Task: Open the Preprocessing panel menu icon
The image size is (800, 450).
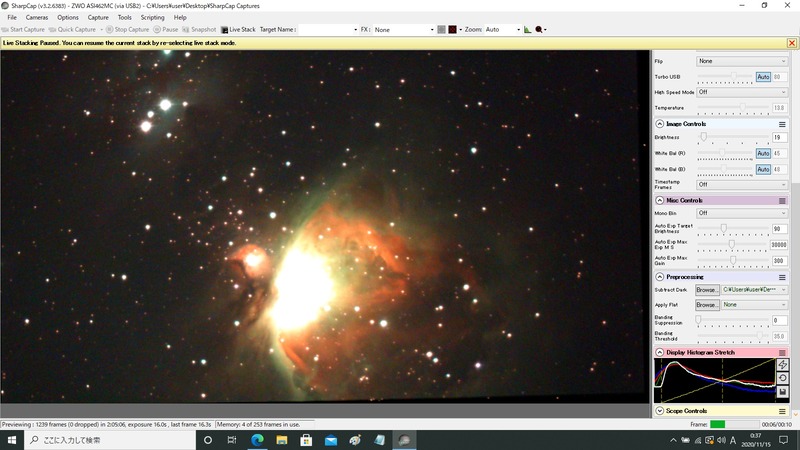Action: (x=782, y=277)
